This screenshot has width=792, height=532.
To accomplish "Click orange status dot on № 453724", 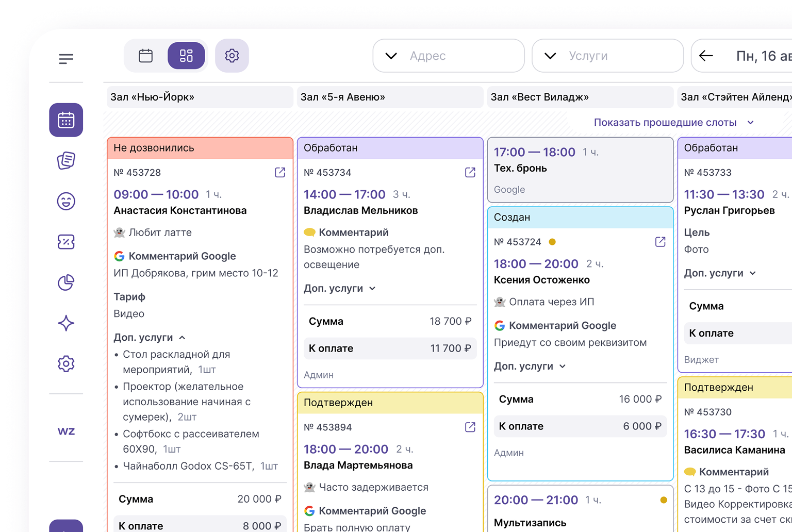I will pyautogui.click(x=552, y=242).
